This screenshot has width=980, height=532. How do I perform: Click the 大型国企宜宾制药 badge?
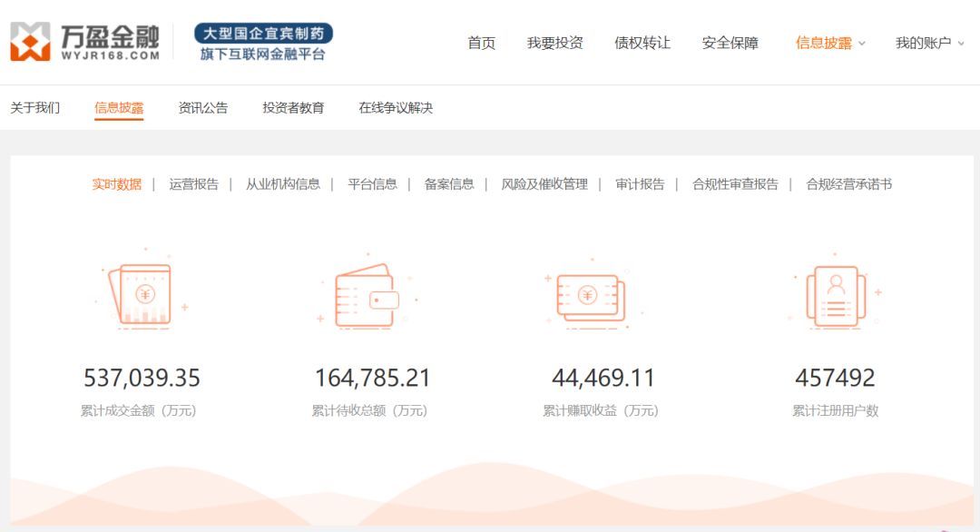263,33
